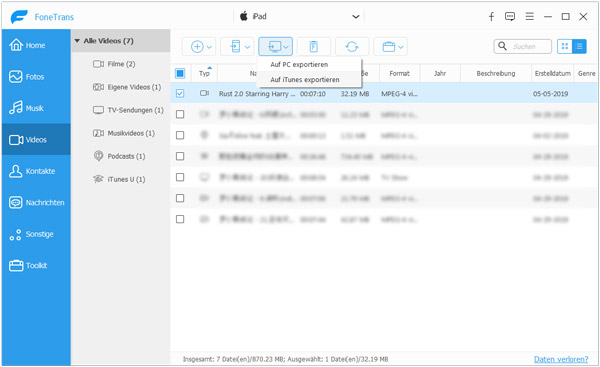Open the Toolkit section

[x=36, y=265]
